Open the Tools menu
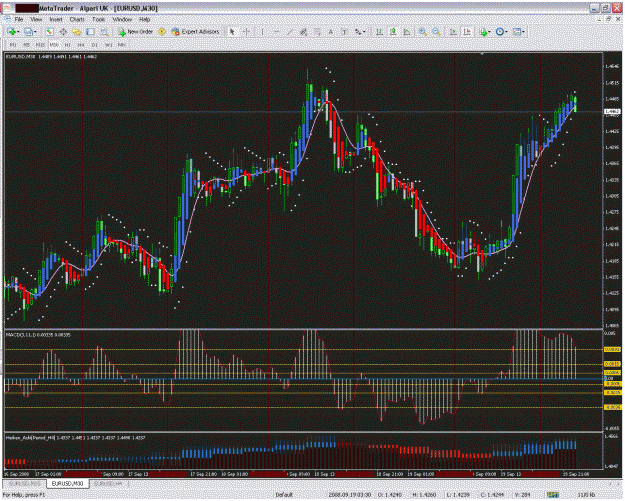 98,19
